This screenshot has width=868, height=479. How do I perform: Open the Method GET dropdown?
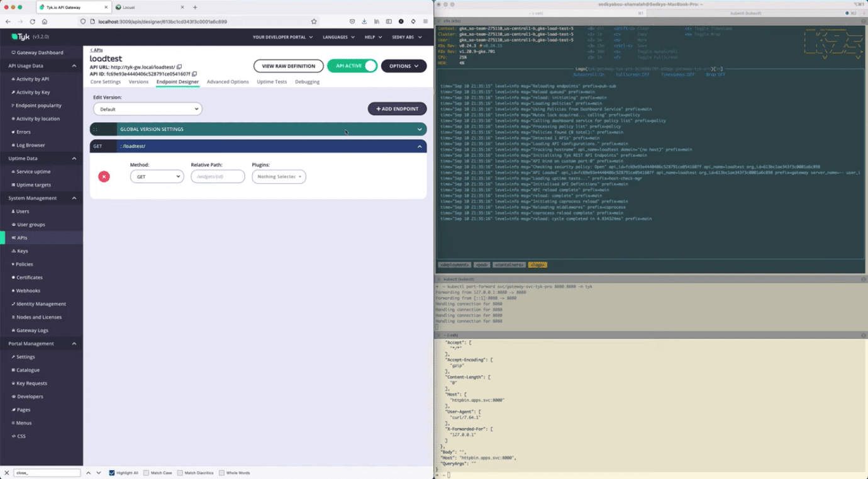click(157, 177)
